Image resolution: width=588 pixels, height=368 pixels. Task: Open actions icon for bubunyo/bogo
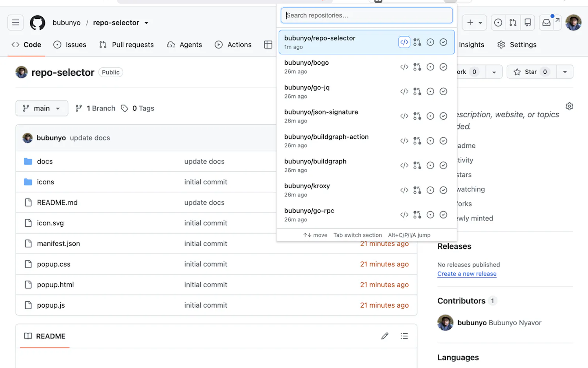pos(444,67)
